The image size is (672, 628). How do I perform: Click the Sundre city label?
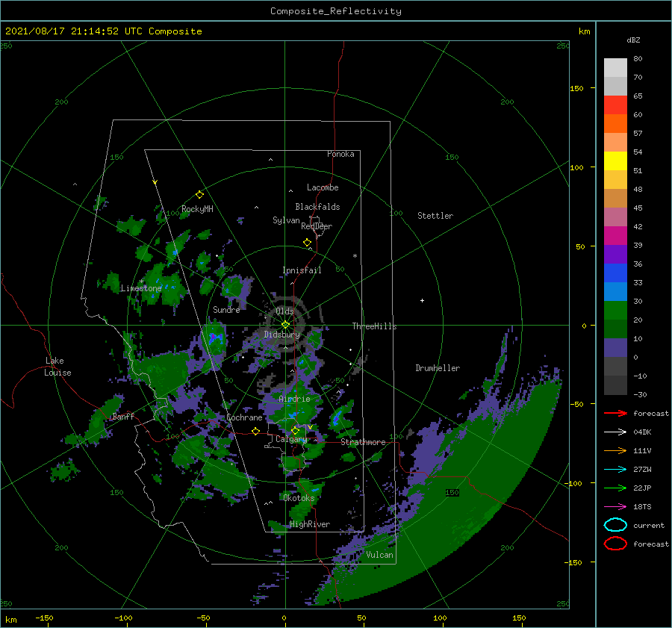pyautogui.click(x=226, y=309)
